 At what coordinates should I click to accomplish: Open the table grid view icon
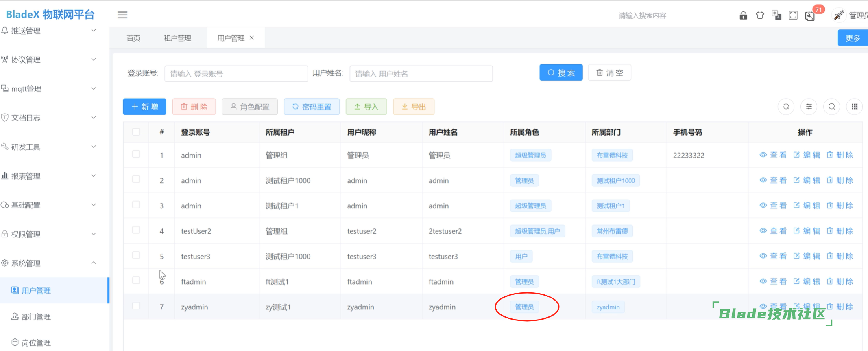point(854,107)
